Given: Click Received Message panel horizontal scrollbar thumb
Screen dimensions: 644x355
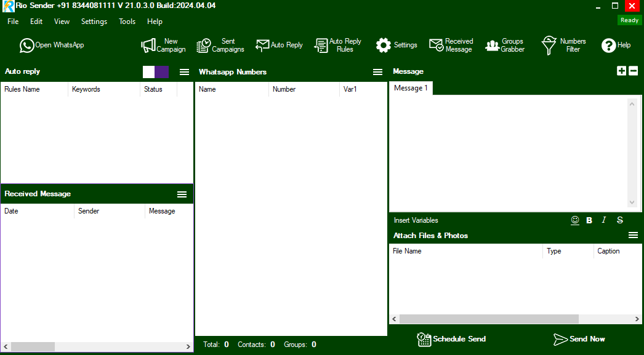Looking at the screenshot, I should click(x=33, y=347).
